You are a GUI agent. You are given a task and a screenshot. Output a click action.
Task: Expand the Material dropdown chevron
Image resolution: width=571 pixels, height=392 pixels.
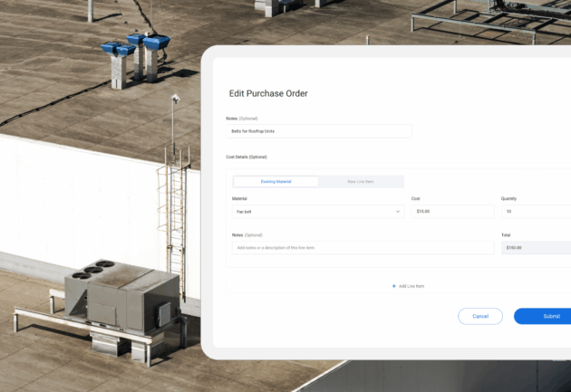(x=398, y=212)
